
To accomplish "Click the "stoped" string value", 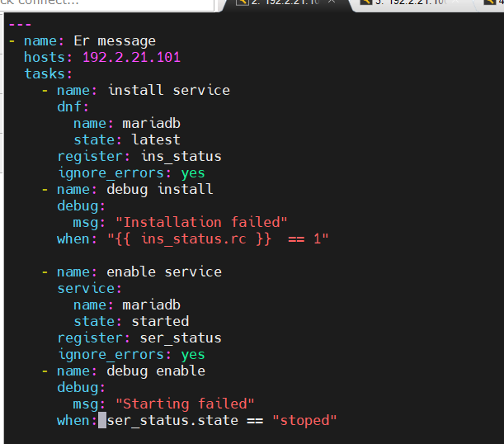I will (x=304, y=421).
